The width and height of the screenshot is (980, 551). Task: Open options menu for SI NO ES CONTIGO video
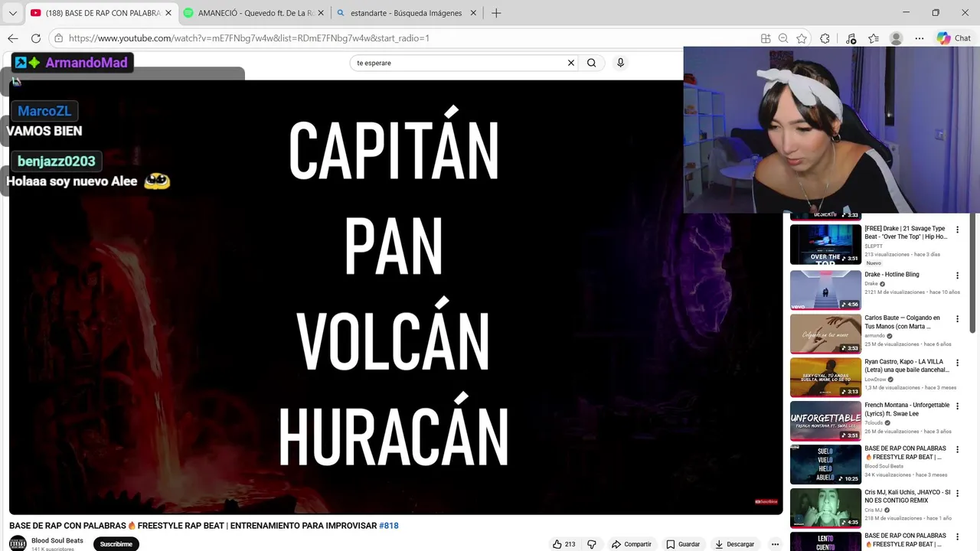957,494
